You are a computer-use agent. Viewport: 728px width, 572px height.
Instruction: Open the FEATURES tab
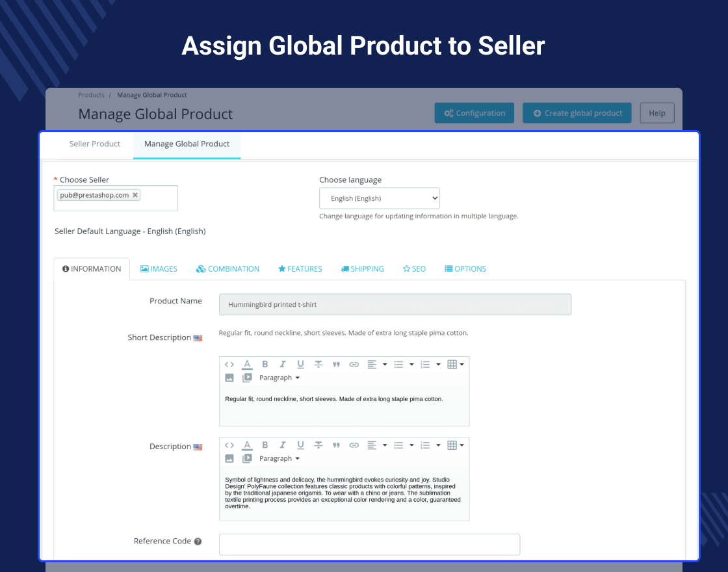pos(300,269)
